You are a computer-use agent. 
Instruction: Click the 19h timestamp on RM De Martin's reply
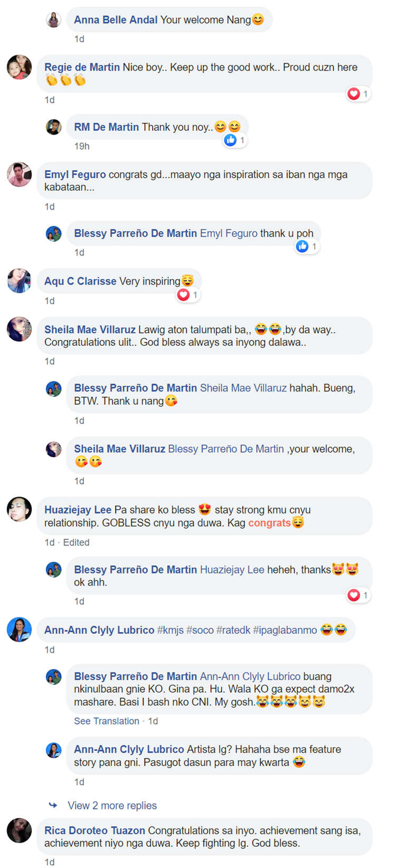point(82,146)
